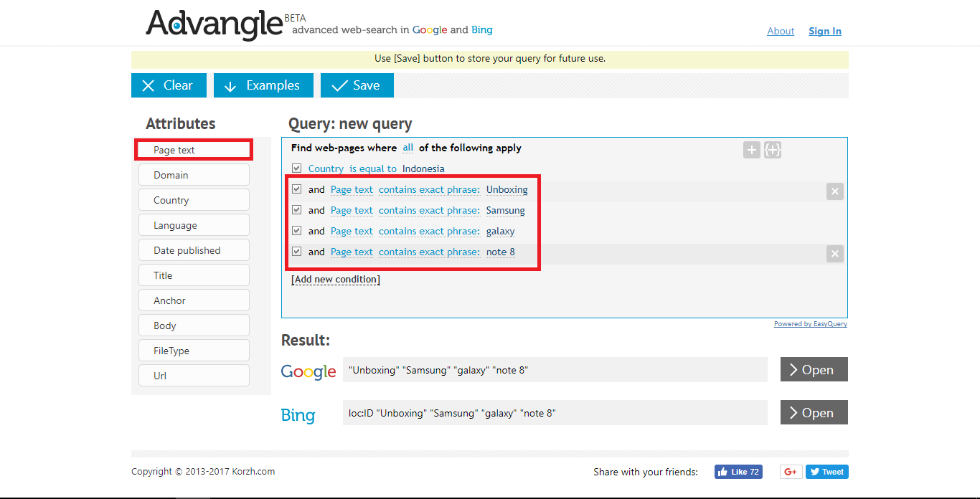This screenshot has height=499, width=980.
Task: Uncheck the Country condition checkbox
Action: click(297, 168)
